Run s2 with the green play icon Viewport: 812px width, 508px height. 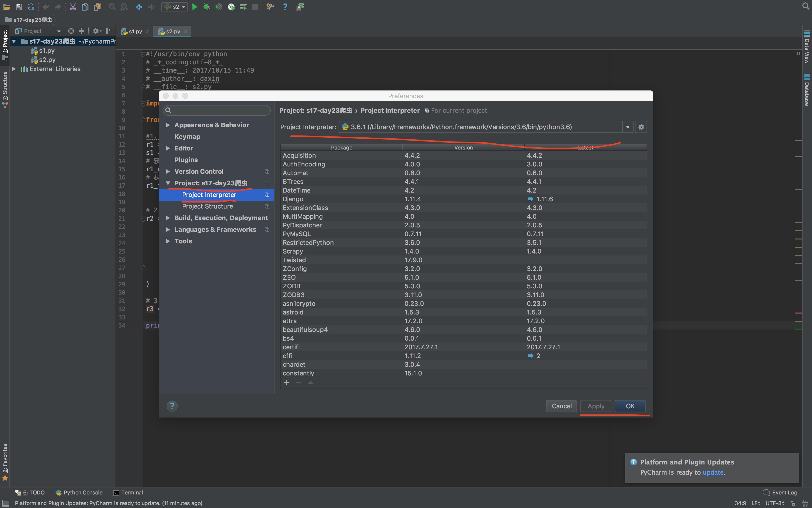195,7
